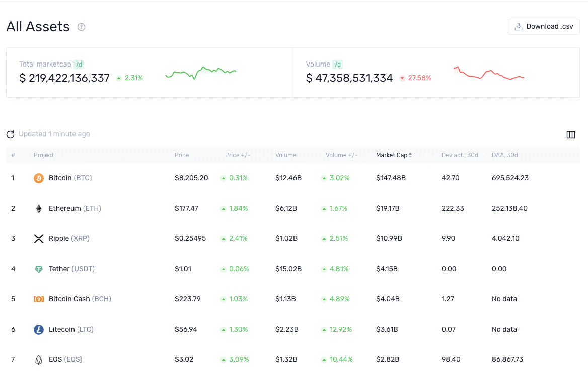Click Bitcoin volume $12.46B
Screen dimensions: 588x376
click(288, 178)
